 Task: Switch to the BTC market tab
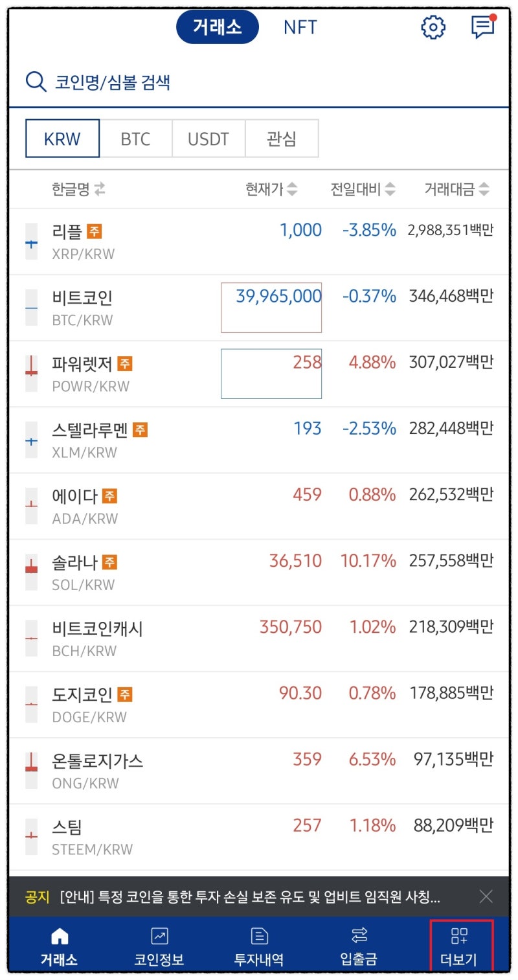click(135, 139)
